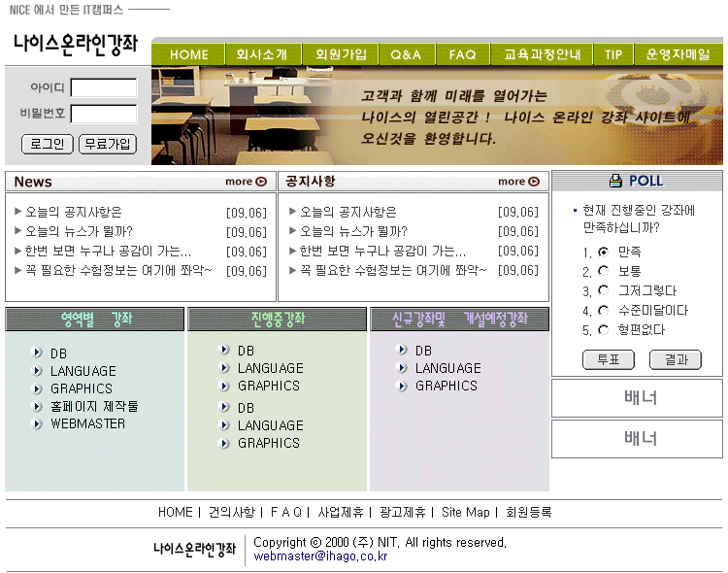Open the 영역별 강좌 section header

click(95, 319)
